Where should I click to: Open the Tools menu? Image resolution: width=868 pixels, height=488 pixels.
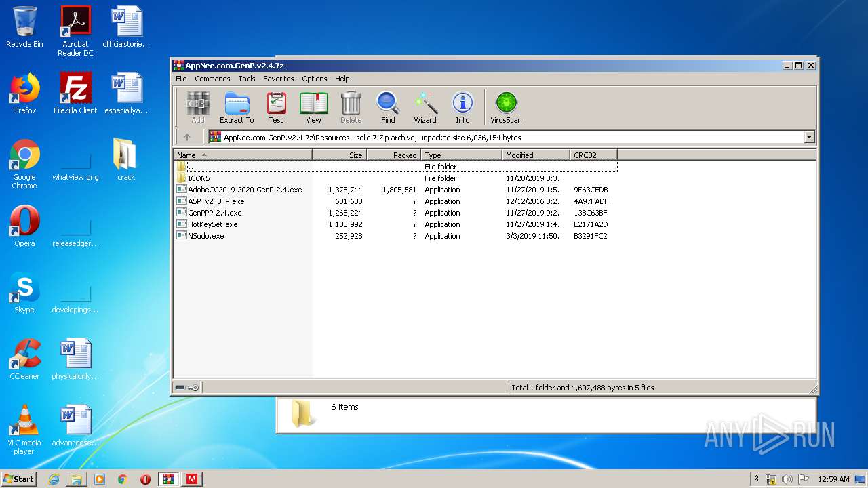(247, 79)
